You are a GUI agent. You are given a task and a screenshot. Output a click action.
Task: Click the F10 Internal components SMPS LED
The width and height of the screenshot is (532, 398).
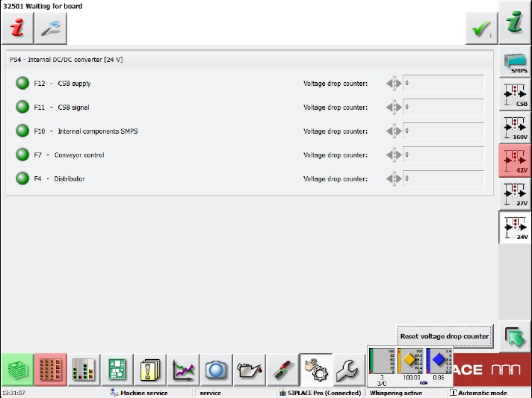[22, 131]
